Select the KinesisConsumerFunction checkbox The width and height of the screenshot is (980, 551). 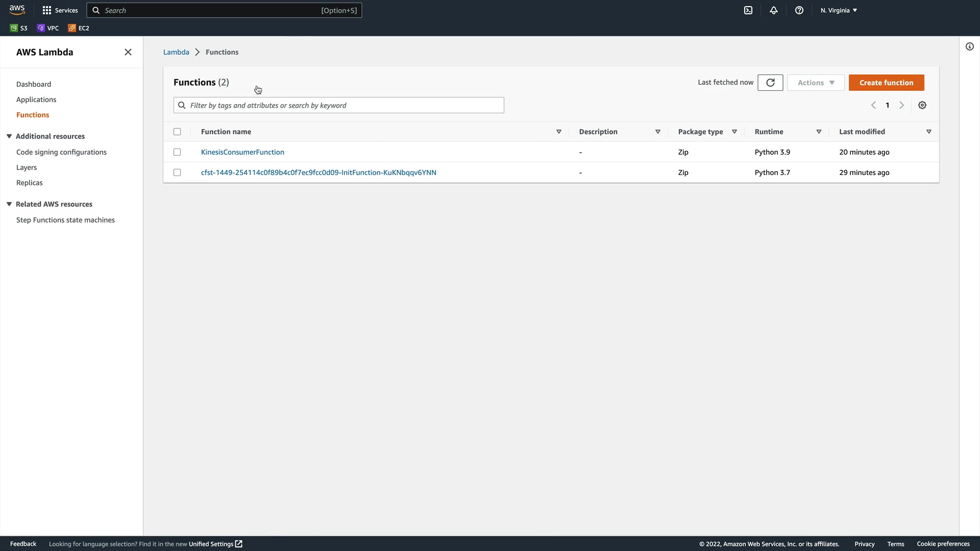pyautogui.click(x=177, y=152)
